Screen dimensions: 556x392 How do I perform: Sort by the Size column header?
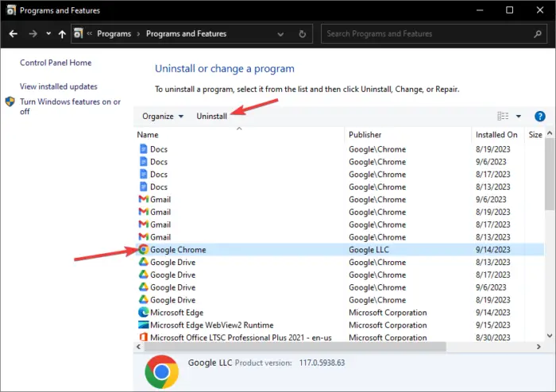point(535,135)
